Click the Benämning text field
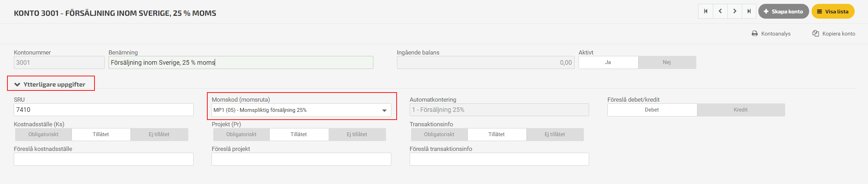The image size is (868, 184). (241, 62)
